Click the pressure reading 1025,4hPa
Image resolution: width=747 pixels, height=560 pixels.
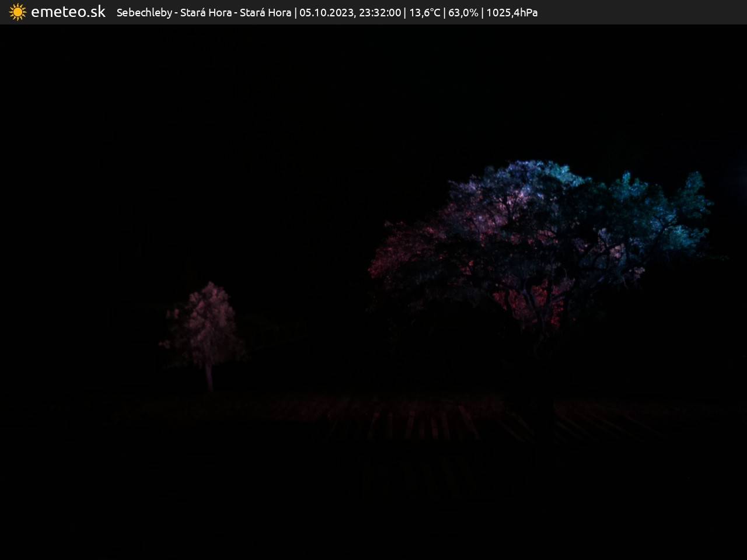coord(512,13)
